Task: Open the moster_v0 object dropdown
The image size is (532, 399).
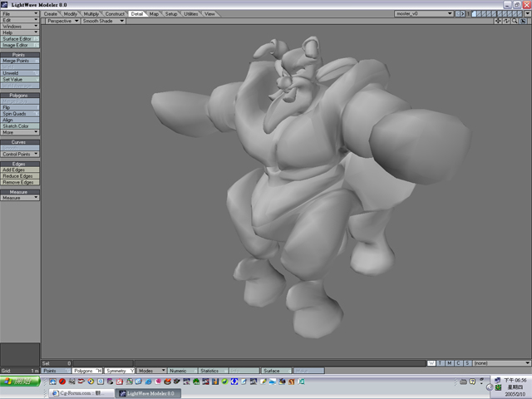Action: click(424, 13)
